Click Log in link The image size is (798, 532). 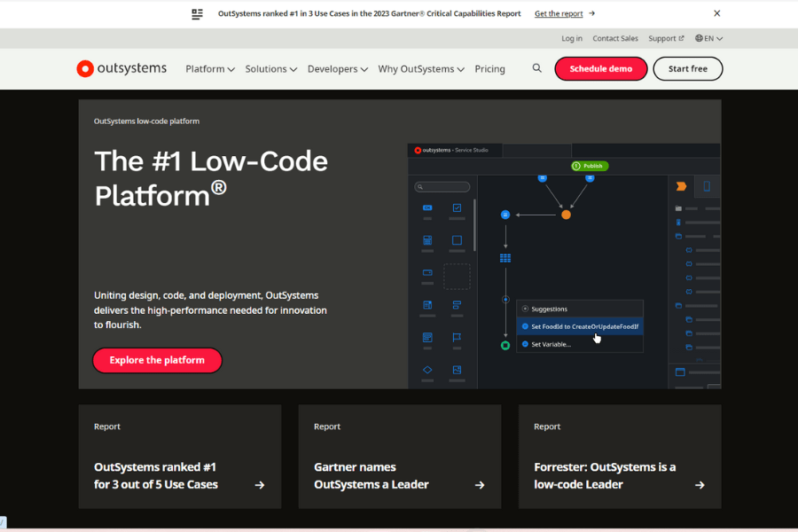pos(572,38)
